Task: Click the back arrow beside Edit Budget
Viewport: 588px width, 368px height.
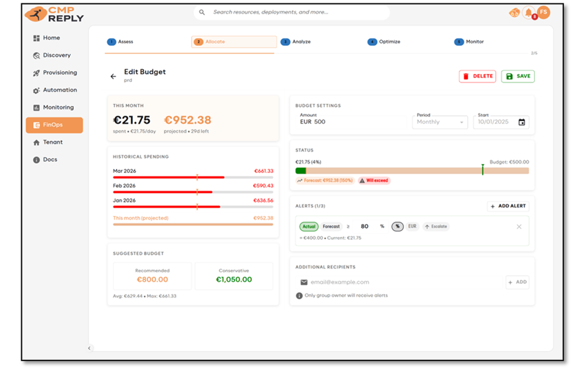Action: point(113,76)
